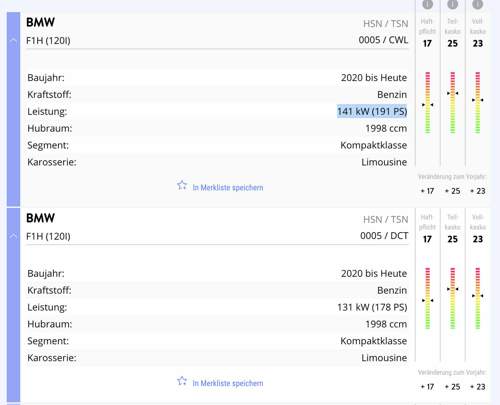Click the Karosserie label in the DCT card
500x405 pixels.
click(x=52, y=358)
